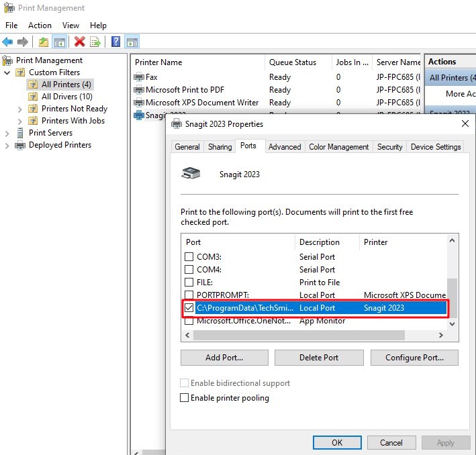This screenshot has width=476, height=455.
Task: Switch to the General tab
Action: coord(187,147)
